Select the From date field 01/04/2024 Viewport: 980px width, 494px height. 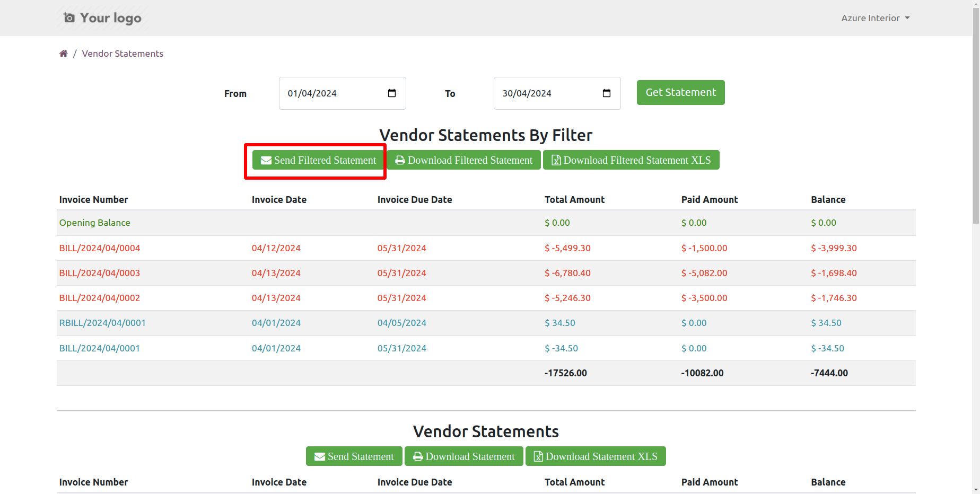click(343, 93)
